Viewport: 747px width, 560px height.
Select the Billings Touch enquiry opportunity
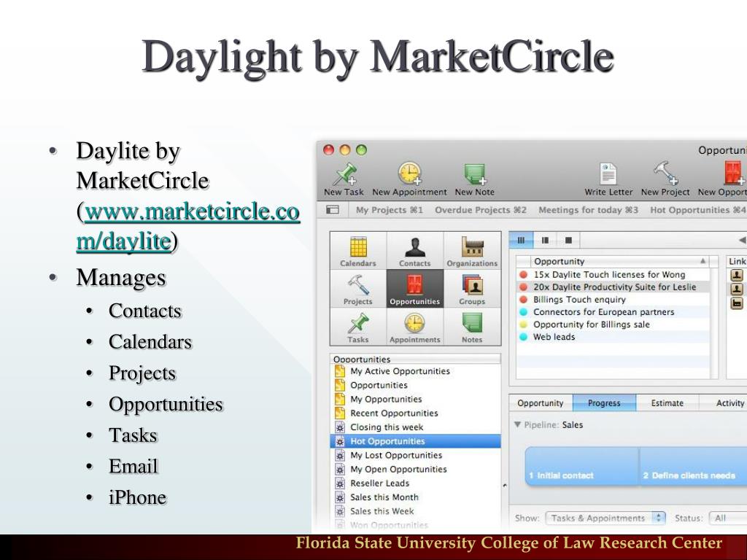613,299
